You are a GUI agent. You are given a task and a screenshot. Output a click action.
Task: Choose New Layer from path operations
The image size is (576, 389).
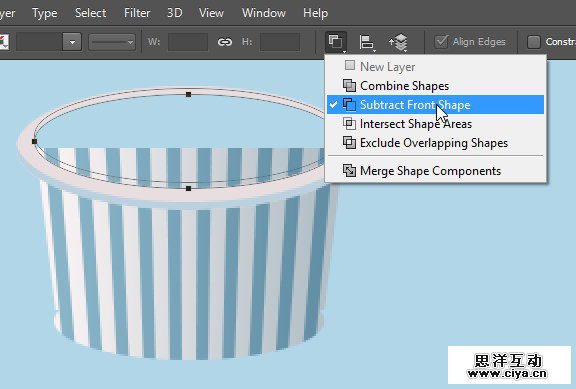tap(435, 66)
